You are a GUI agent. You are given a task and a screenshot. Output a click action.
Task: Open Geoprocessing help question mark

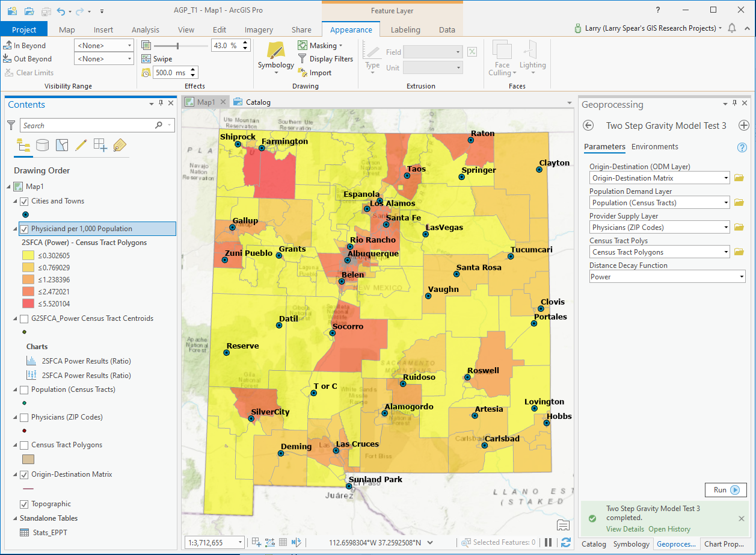tap(742, 147)
